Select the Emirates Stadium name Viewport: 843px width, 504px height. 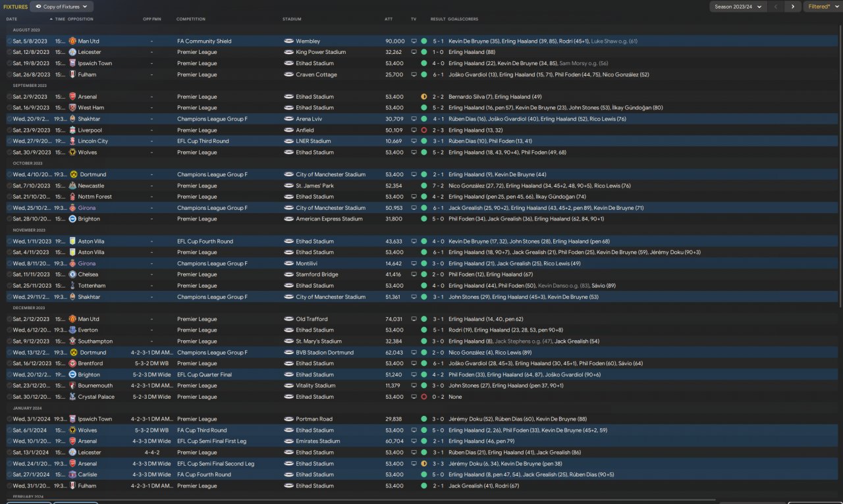318,441
